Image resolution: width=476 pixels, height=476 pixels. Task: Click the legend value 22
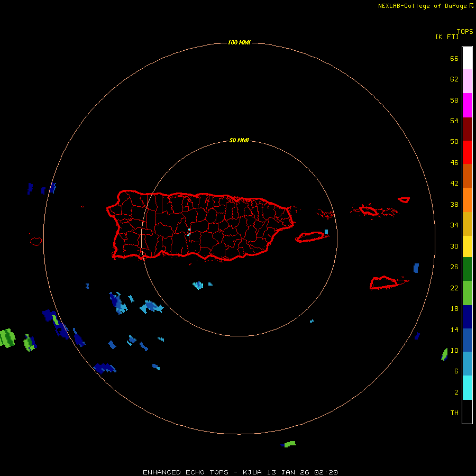(x=454, y=288)
